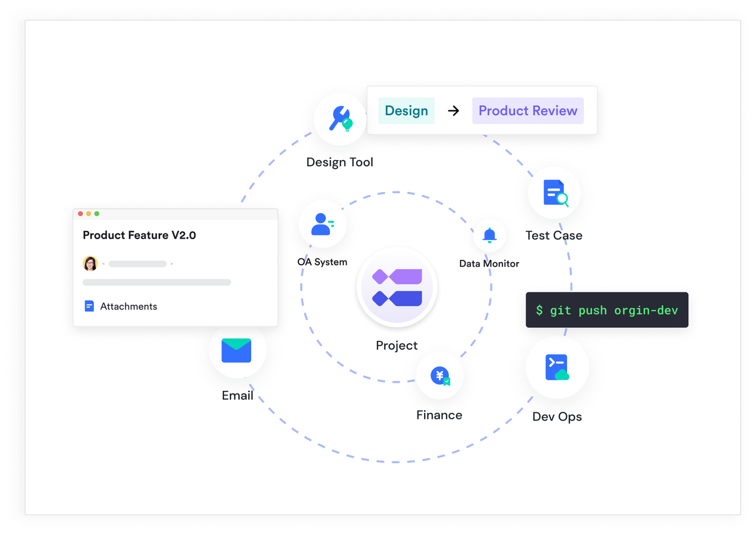Click the Project workflow icon
The height and width of the screenshot is (535, 756).
coord(397,286)
